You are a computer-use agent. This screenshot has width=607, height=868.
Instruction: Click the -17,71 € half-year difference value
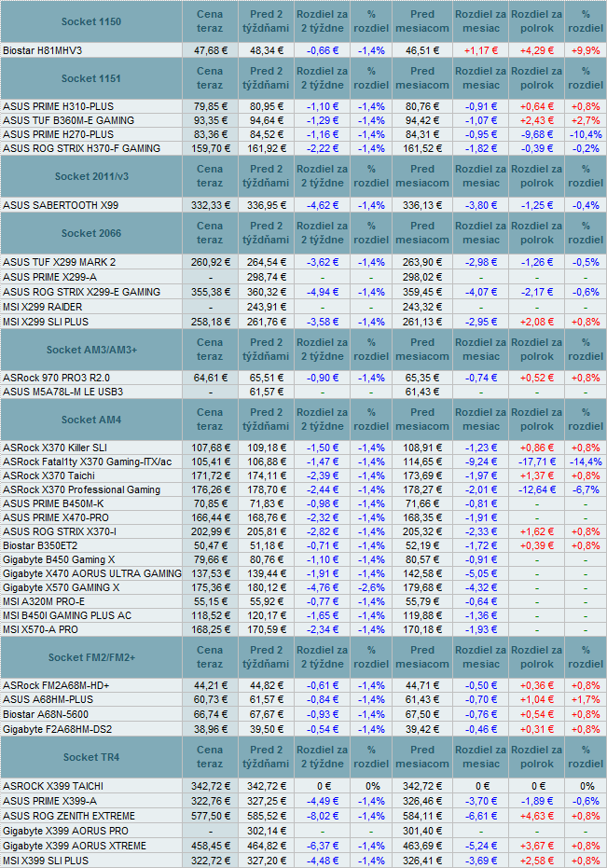(537, 462)
